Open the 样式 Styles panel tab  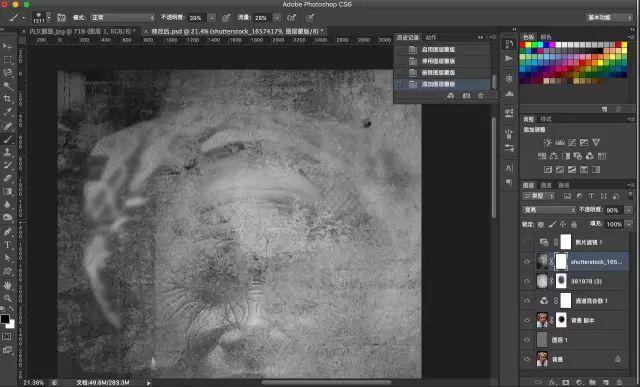(546, 119)
